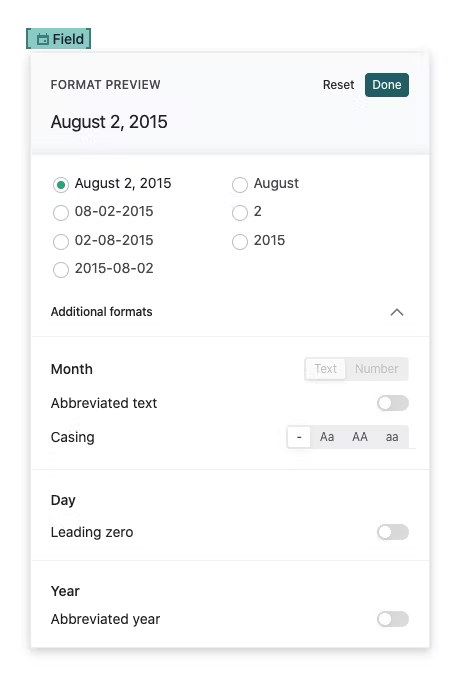Screen dimensions: 462x683
Task: Turn on the Leading zero switch
Action: coord(393,532)
